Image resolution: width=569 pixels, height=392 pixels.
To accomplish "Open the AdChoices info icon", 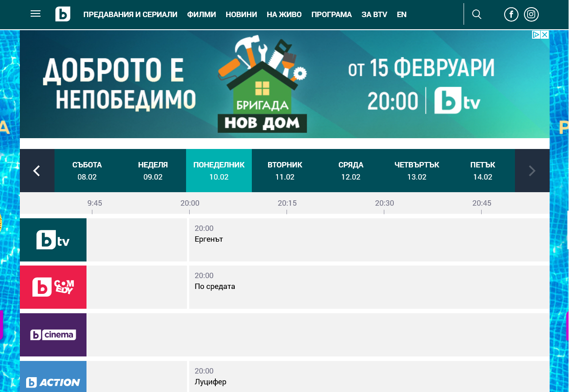I will 536,35.
